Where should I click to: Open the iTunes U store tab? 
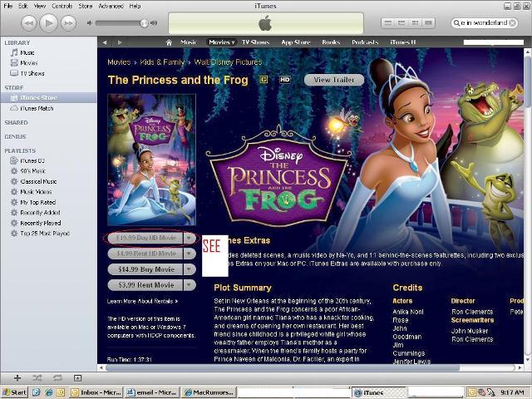[x=402, y=42]
